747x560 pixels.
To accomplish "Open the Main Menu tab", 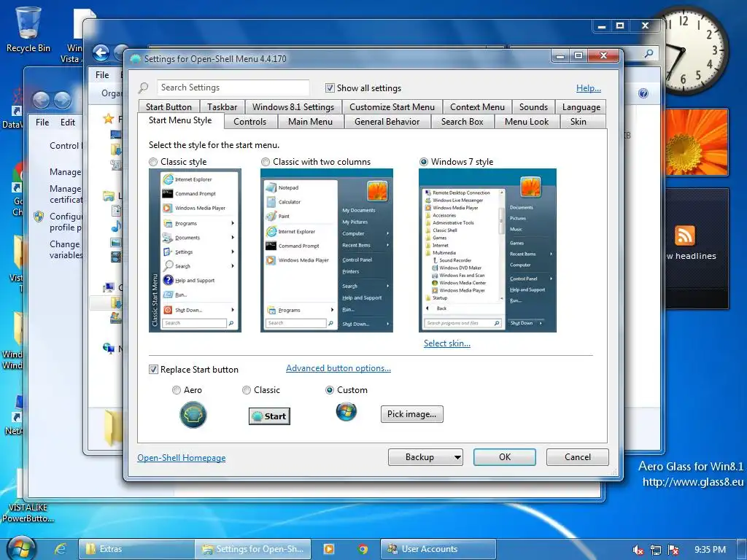I will (310, 122).
